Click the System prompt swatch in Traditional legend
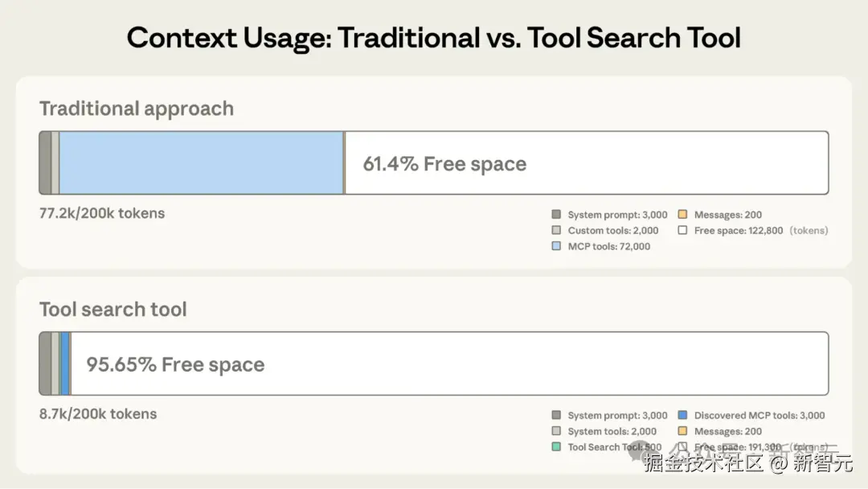 (x=556, y=215)
